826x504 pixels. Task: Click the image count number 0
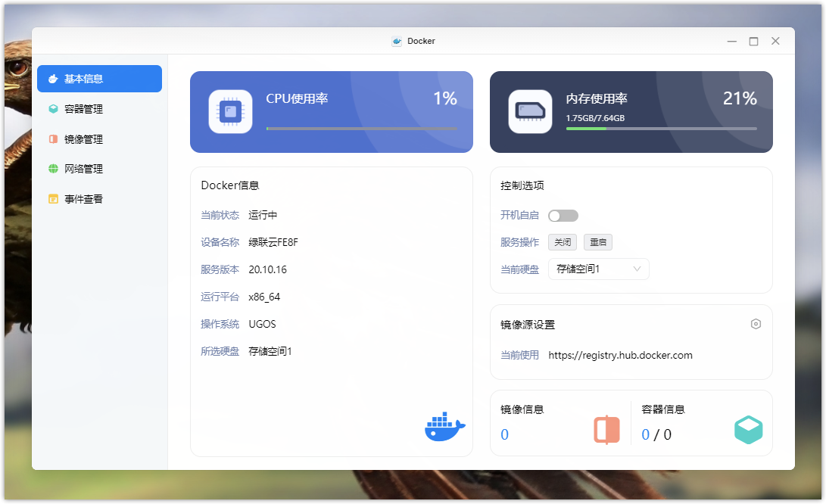coord(505,434)
